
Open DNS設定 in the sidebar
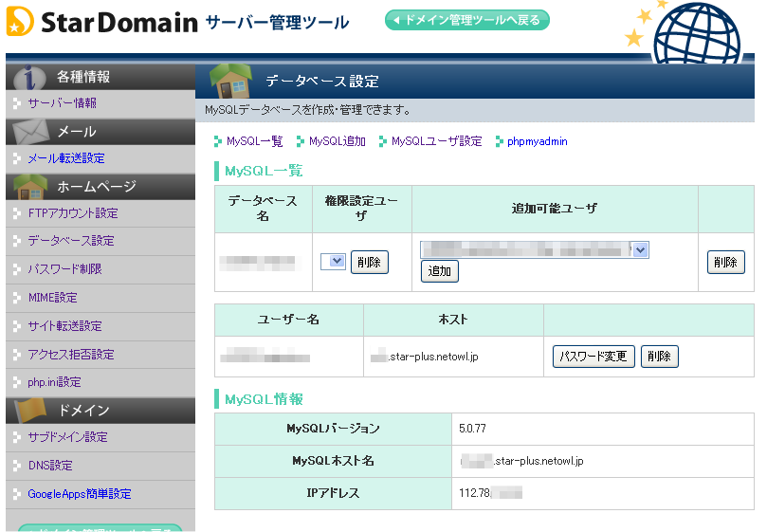pyautogui.click(x=50, y=466)
